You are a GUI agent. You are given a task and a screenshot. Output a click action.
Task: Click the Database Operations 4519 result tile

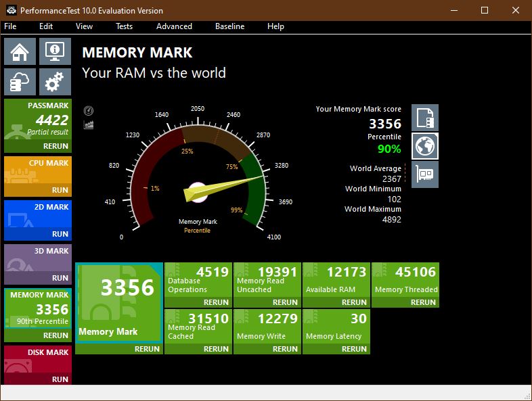pyautogui.click(x=198, y=280)
